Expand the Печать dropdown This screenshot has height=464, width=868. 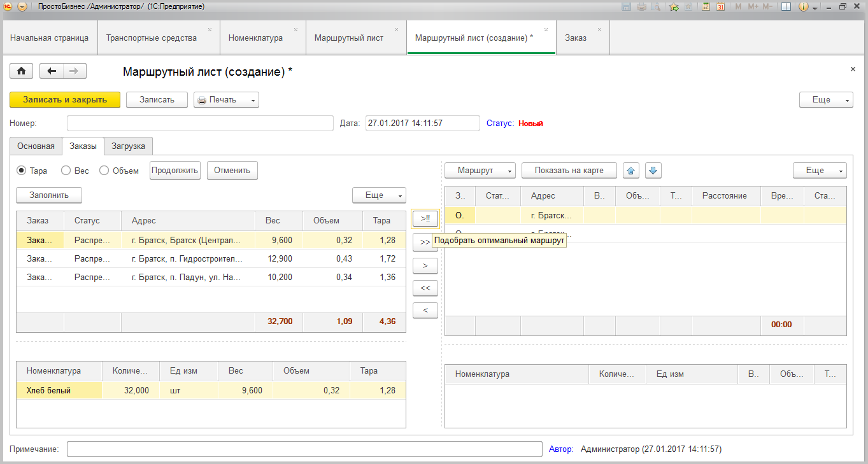pyautogui.click(x=253, y=100)
